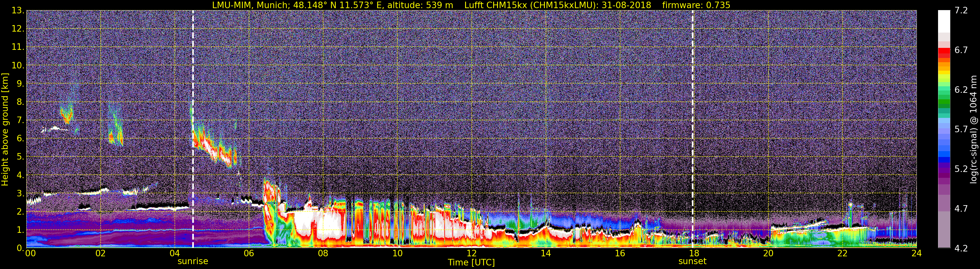Click the white top segment of the colorbar
This screenshot has height=269, width=980.
point(944,21)
